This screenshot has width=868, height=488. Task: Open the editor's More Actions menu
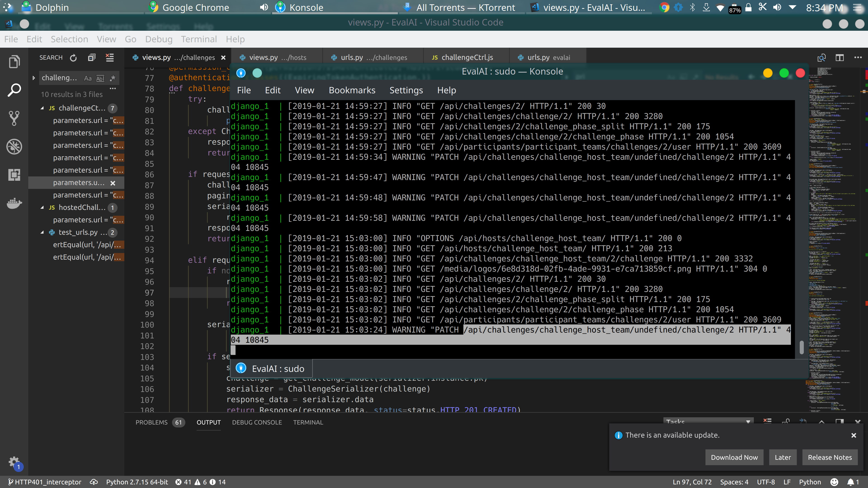(858, 58)
